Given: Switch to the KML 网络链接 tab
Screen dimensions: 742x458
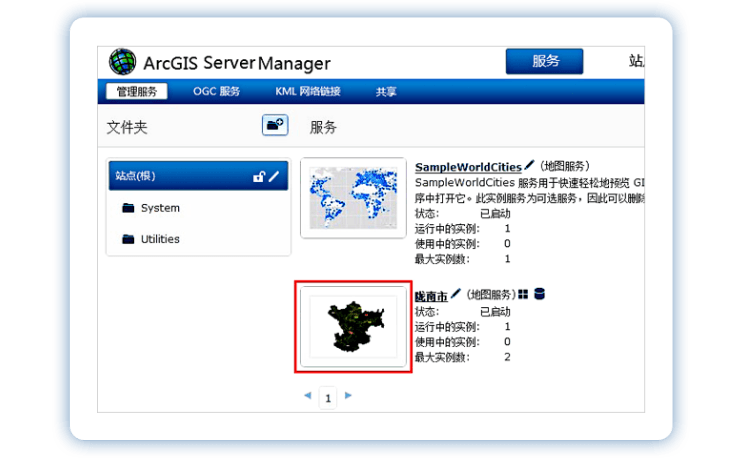Looking at the screenshot, I should click(x=308, y=91).
